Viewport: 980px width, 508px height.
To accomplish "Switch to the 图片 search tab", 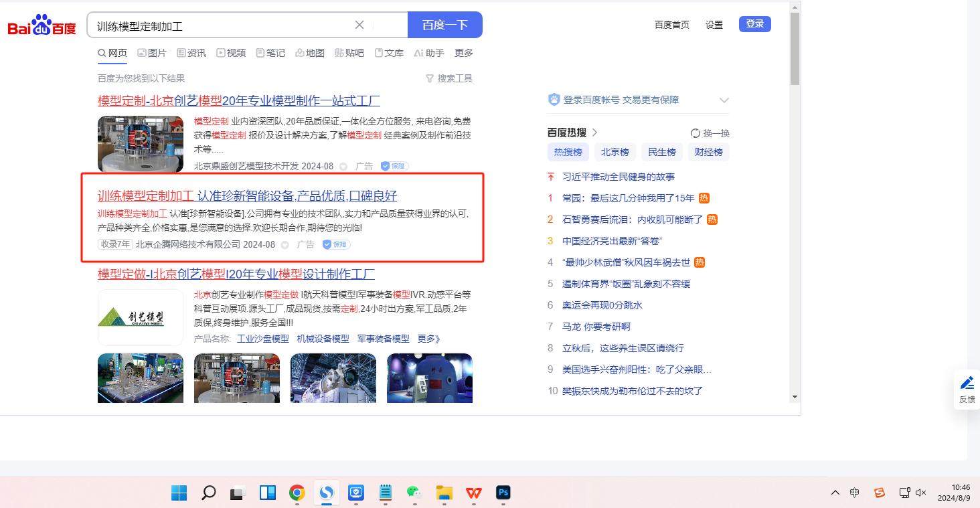I will tap(152, 53).
